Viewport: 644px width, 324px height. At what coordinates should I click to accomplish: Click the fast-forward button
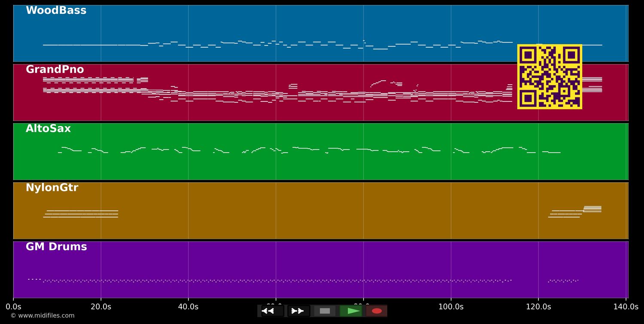coord(298,311)
